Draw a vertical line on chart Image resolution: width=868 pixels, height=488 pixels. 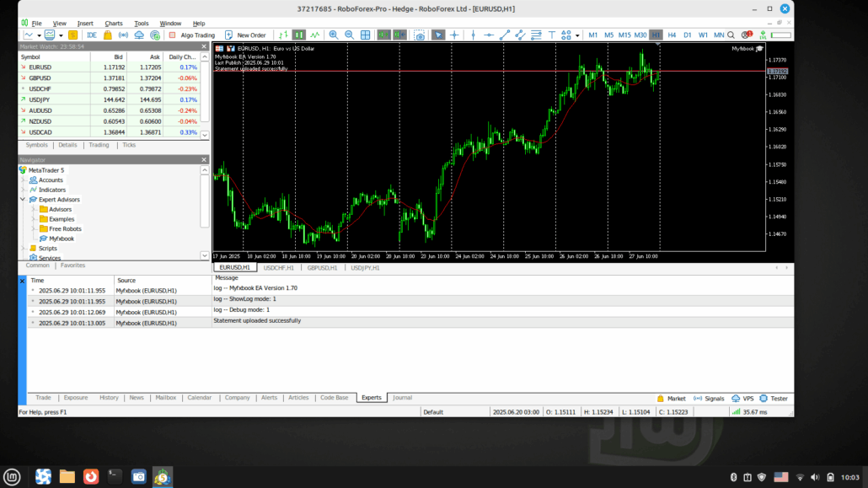pyautogui.click(x=474, y=35)
